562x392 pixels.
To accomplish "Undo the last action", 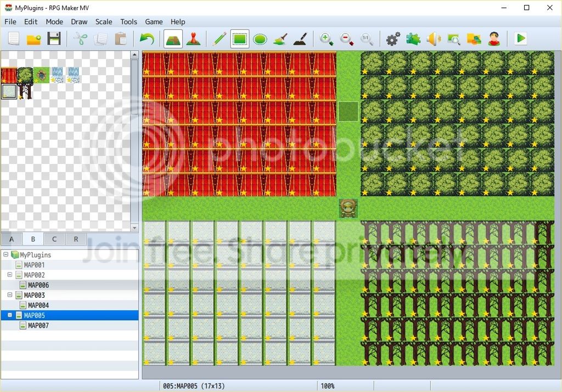I will [147, 39].
